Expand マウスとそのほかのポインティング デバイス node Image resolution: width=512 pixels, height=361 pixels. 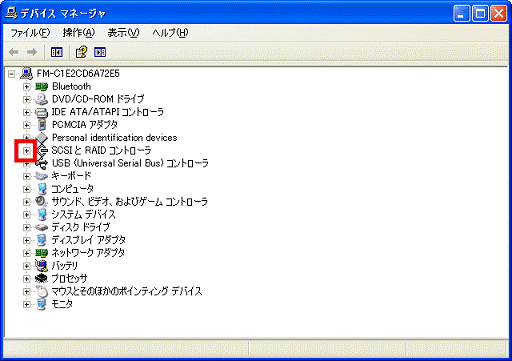(27, 292)
